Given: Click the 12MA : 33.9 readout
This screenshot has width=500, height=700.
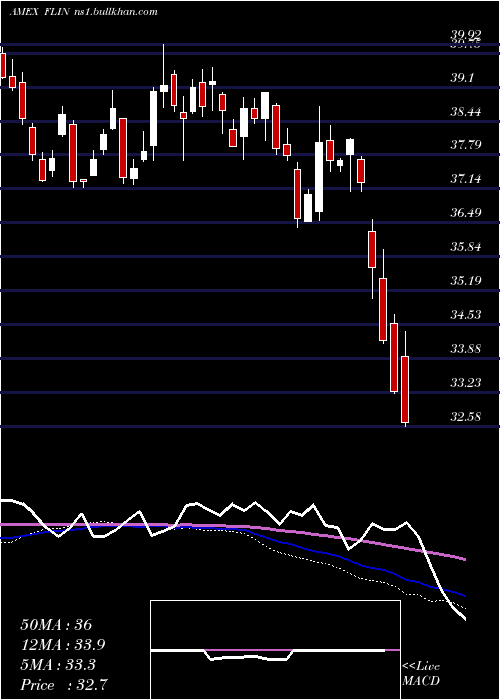Looking at the screenshot, I should pos(63,645).
